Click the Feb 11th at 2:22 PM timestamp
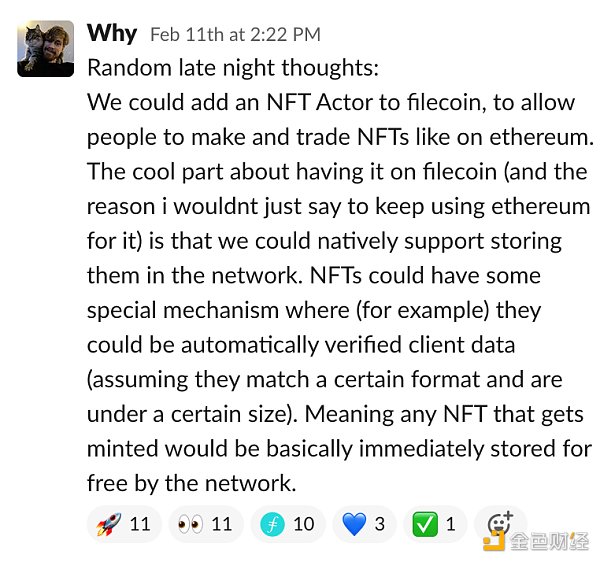600x562 pixels. click(235, 35)
